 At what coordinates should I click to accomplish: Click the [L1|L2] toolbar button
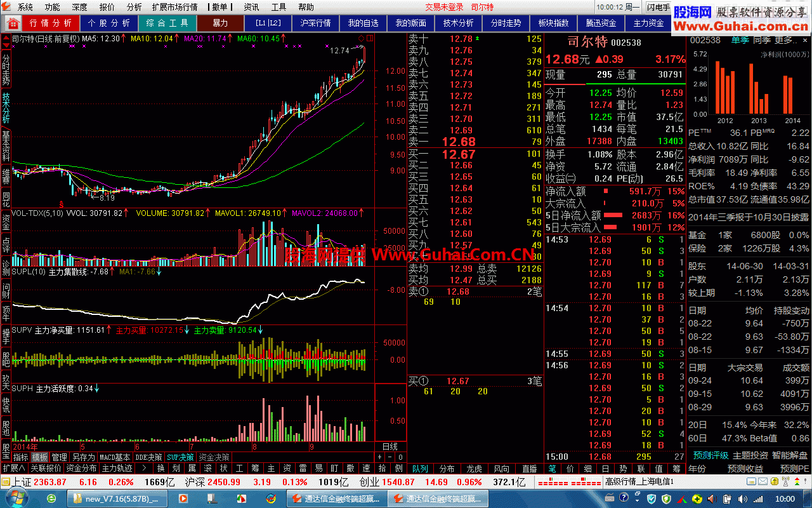(268, 23)
